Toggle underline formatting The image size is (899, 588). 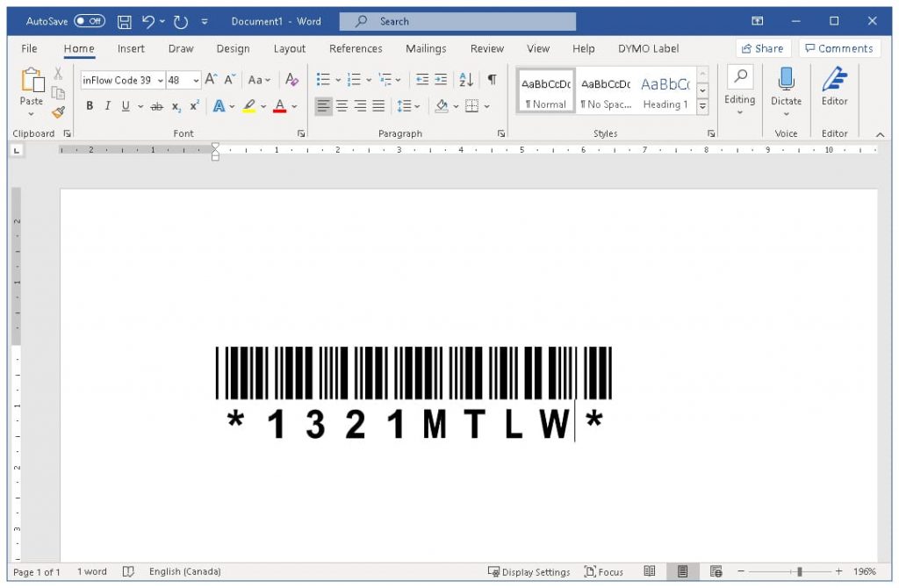[x=125, y=106]
